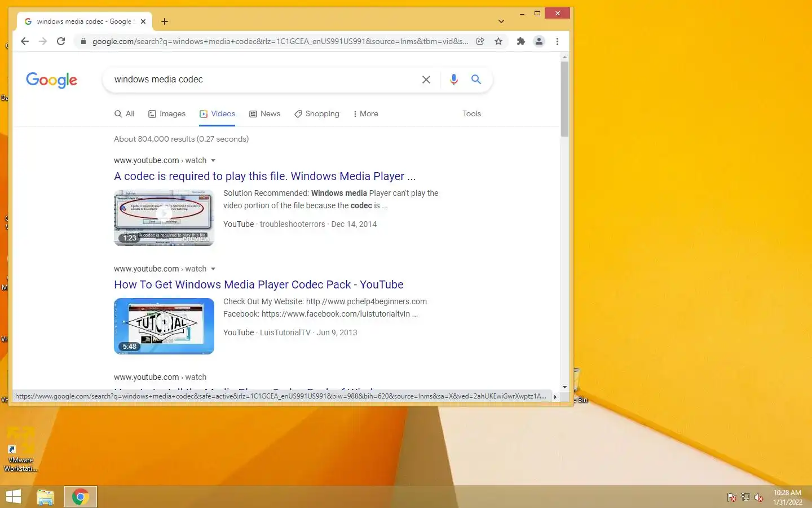Click the Chrome taskbar icon
Viewport: 812px width, 508px height.
coord(81,497)
